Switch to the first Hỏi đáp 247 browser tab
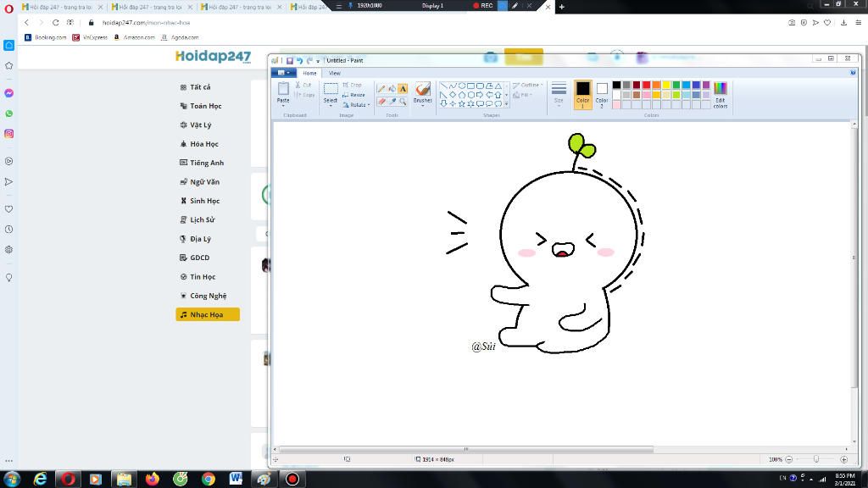 coord(61,7)
